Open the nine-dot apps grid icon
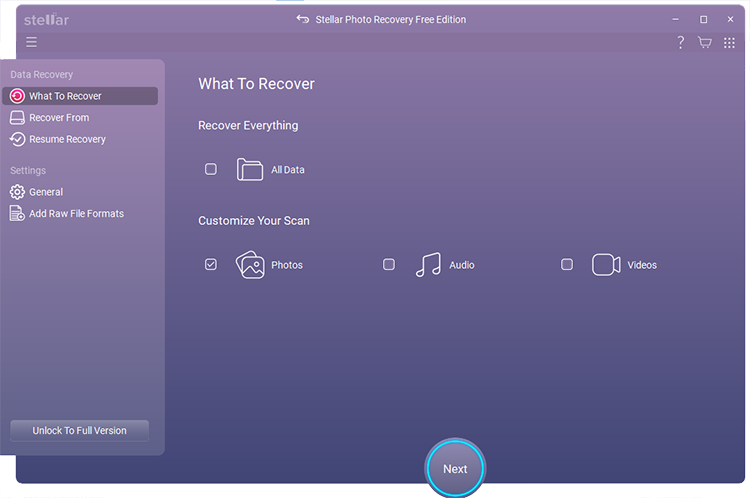 click(x=729, y=43)
